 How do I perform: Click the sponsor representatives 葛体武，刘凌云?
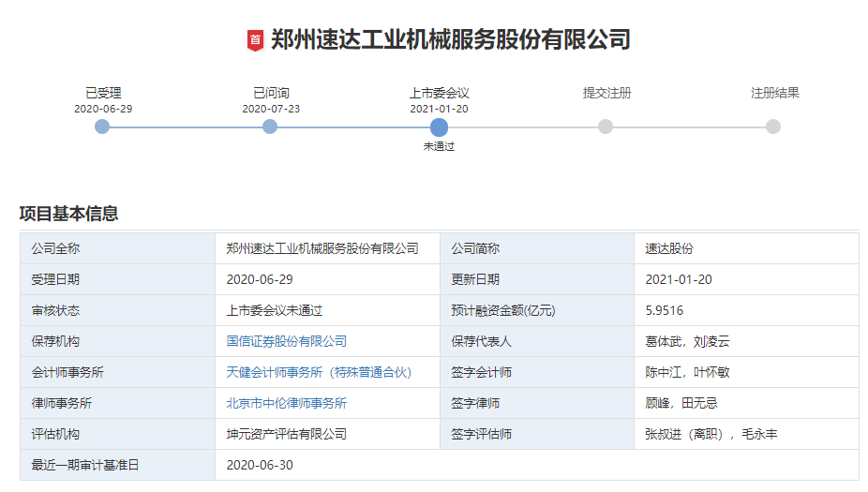[x=687, y=341]
